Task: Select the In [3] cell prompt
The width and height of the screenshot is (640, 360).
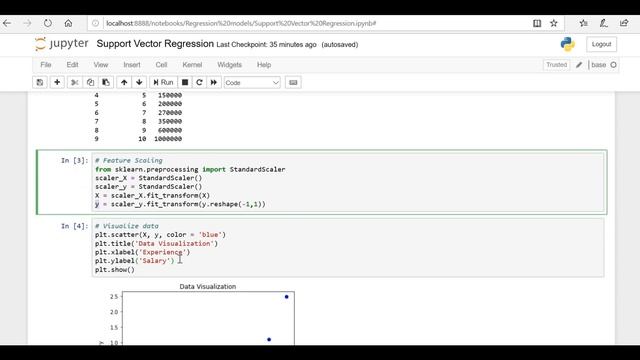Action: point(74,160)
